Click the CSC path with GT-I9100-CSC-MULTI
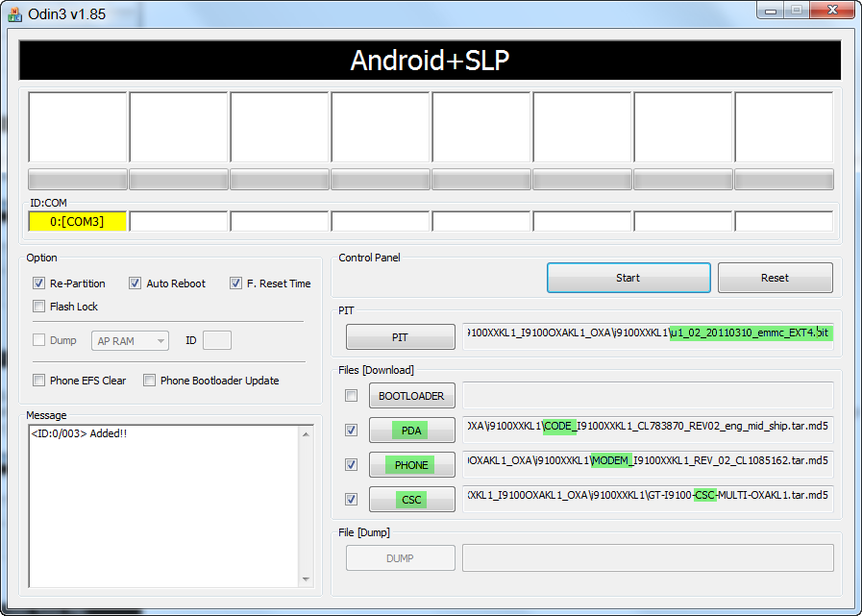This screenshot has width=862, height=616. [648, 499]
